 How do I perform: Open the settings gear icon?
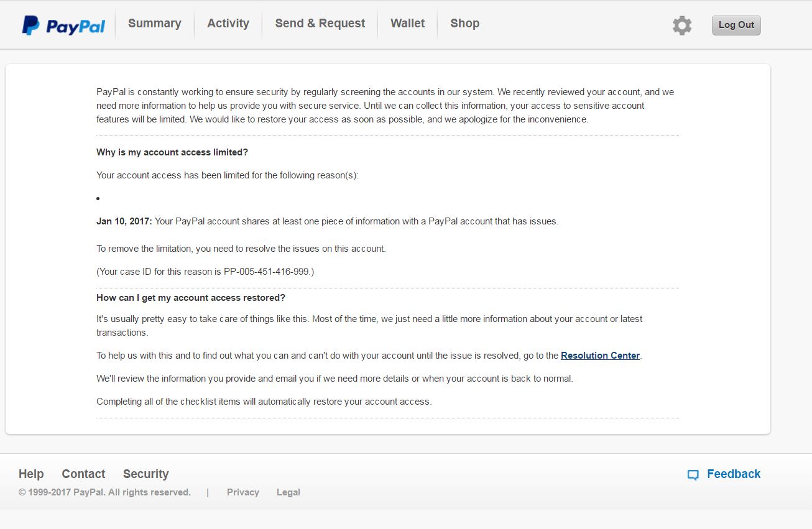[682, 25]
